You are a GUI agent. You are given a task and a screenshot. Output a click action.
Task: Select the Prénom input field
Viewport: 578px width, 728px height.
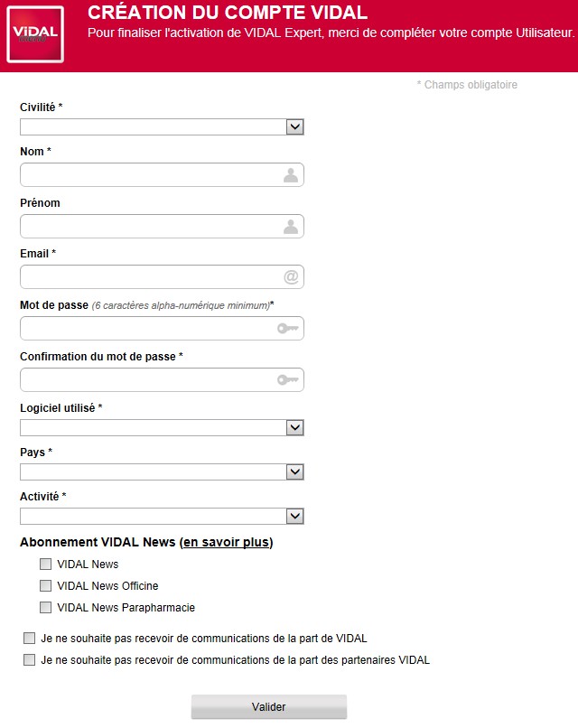(x=149, y=227)
